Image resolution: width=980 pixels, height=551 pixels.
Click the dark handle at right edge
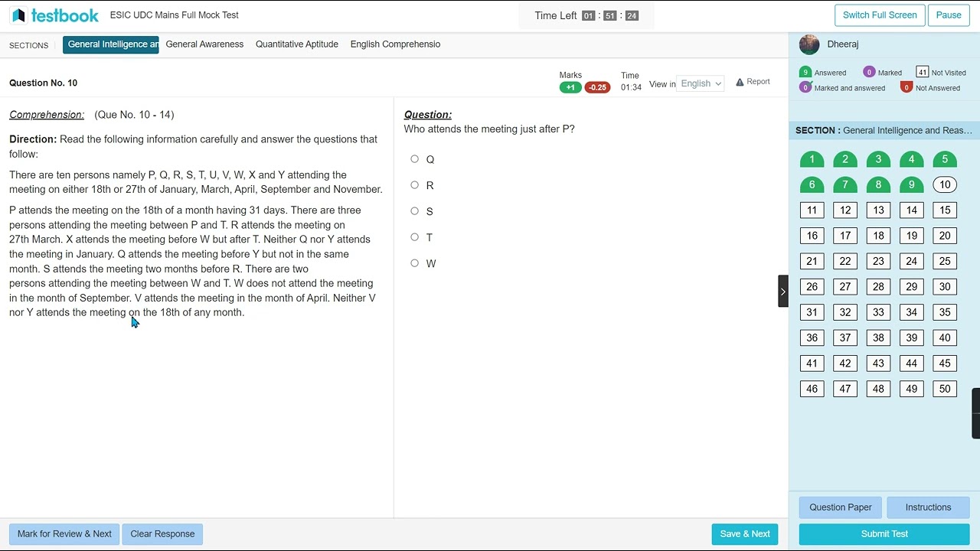[976, 413]
